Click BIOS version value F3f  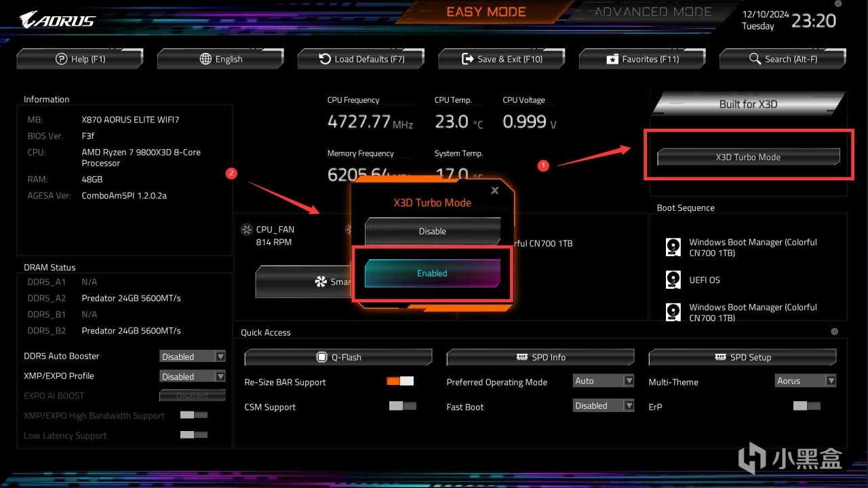(88, 136)
